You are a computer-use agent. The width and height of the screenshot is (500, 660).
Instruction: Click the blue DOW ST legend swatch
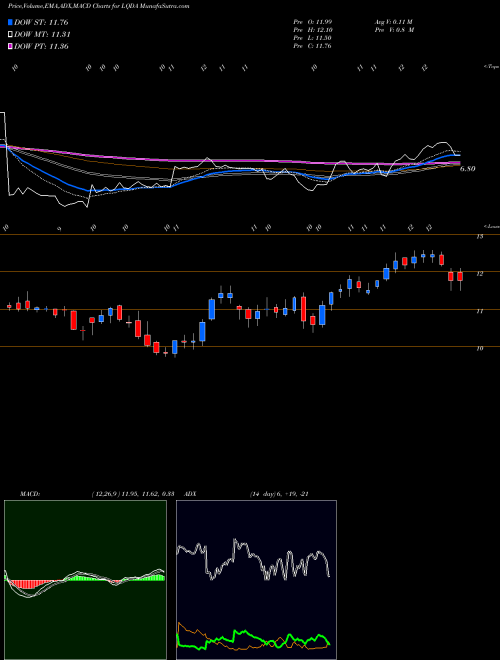click(x=10, y=22)
